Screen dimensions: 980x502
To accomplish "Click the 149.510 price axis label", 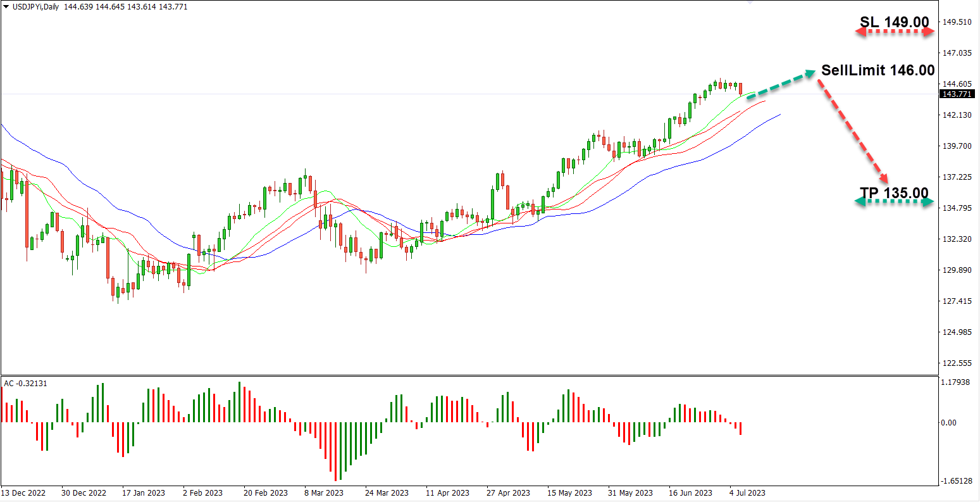I will [957, 22].
